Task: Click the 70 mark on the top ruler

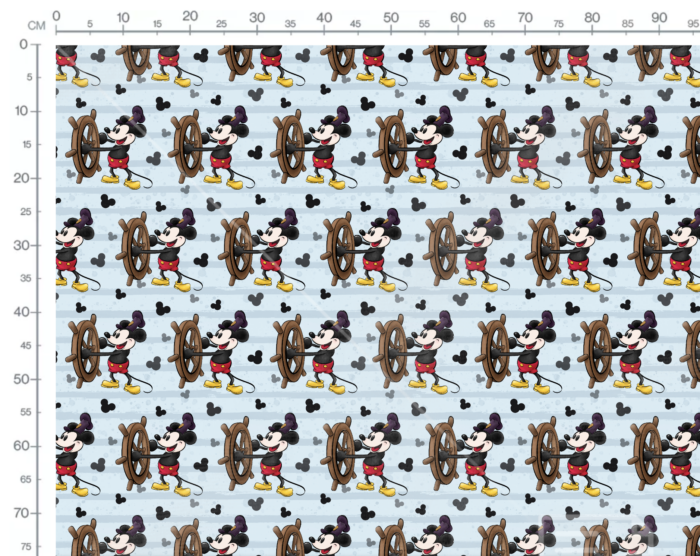Action: click(525, 17)
